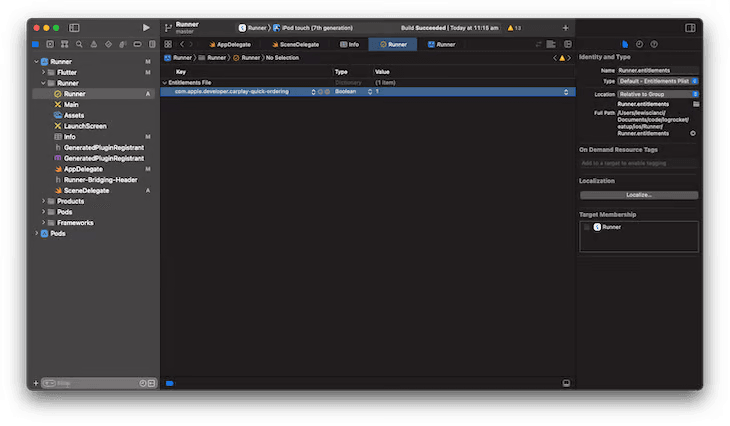Open the Issue navigator warning icon
Image resolution: width=730 pixels, height=426 pixels.
click(94, 44)
